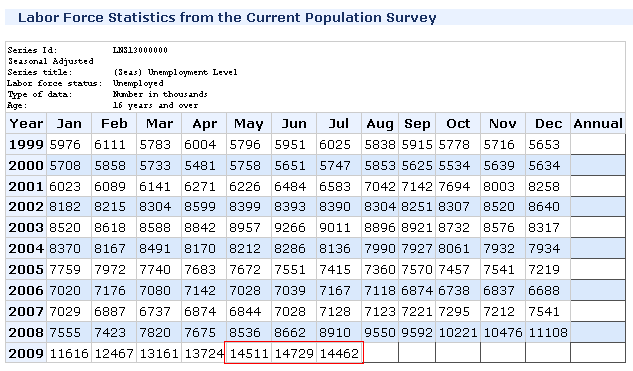Click the Aug column header
Image resolution: width=633 pixels, height=371 pixels.
pyautogui.click(x=380, y=124)
